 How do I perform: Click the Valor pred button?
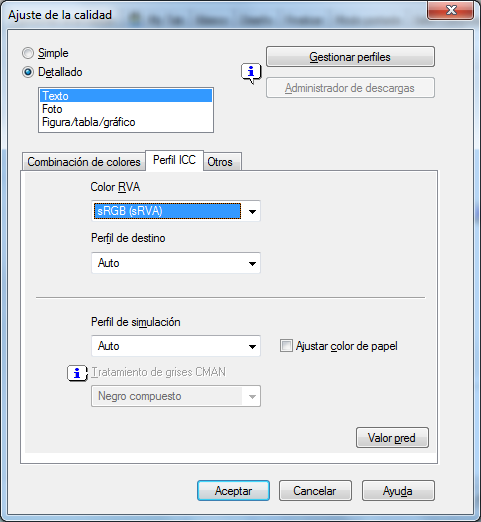tap(392, 438)
